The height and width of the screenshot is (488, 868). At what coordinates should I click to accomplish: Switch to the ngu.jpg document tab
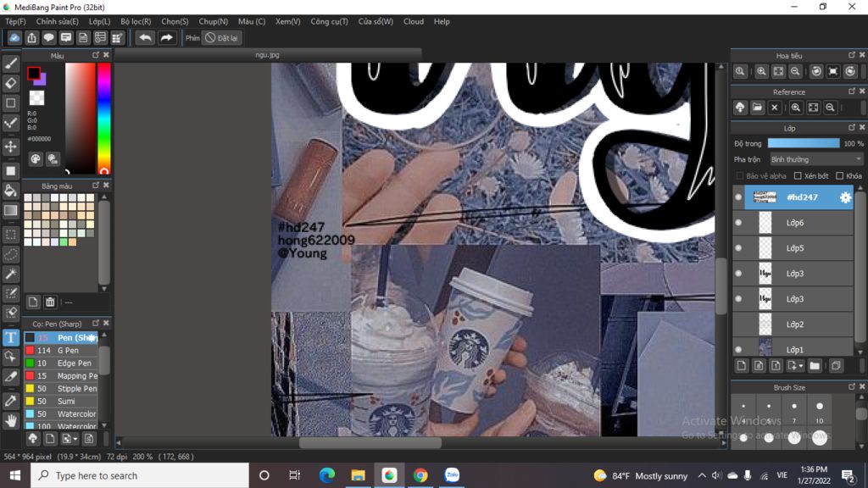267,55
